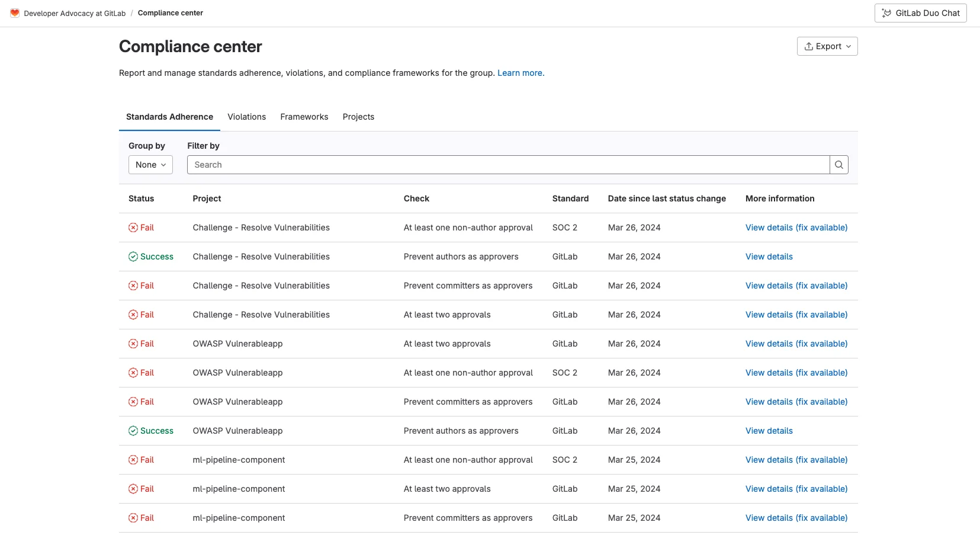Open the Learn more link
This screenshot has height=535, width=980.
520,73
